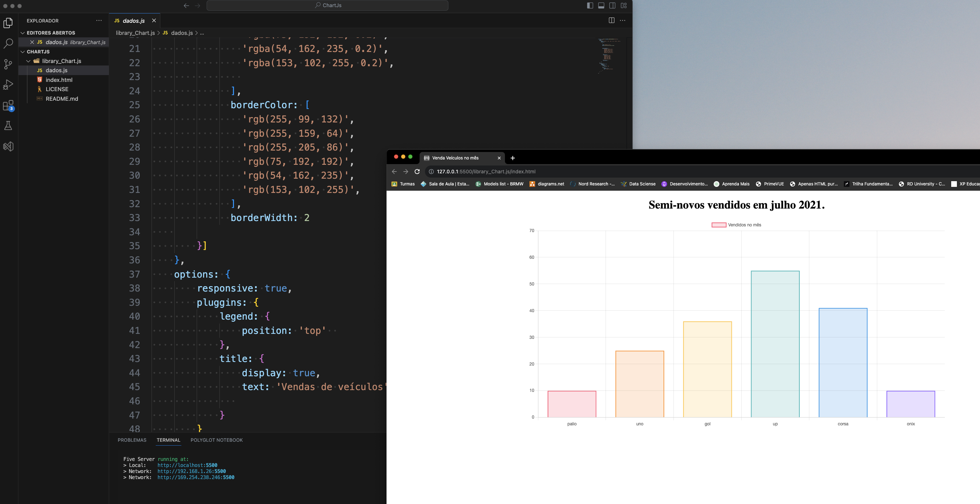Open the Source Control icon

(8, 64)
